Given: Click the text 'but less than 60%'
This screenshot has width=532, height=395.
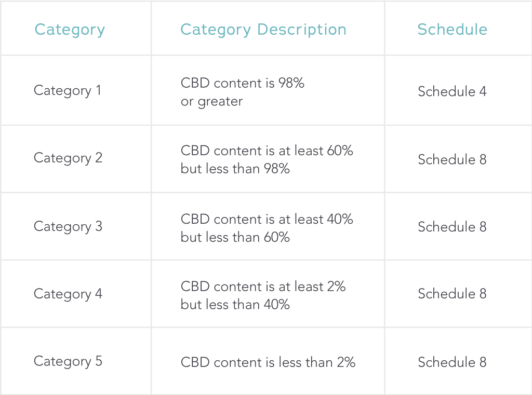Looking at the screenshot, I should pos(235,237).
